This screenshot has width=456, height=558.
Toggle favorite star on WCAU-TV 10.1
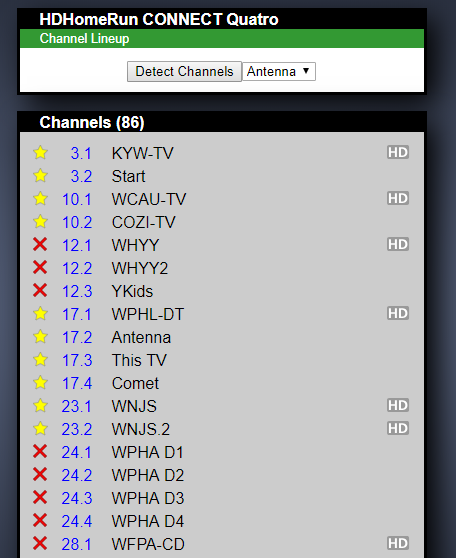tap(40, 199)
